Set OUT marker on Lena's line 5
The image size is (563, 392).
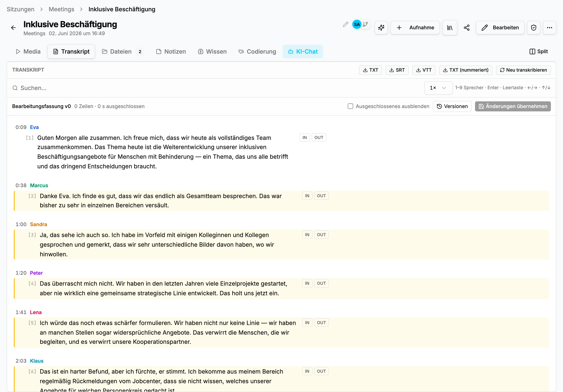pos(321,323)
